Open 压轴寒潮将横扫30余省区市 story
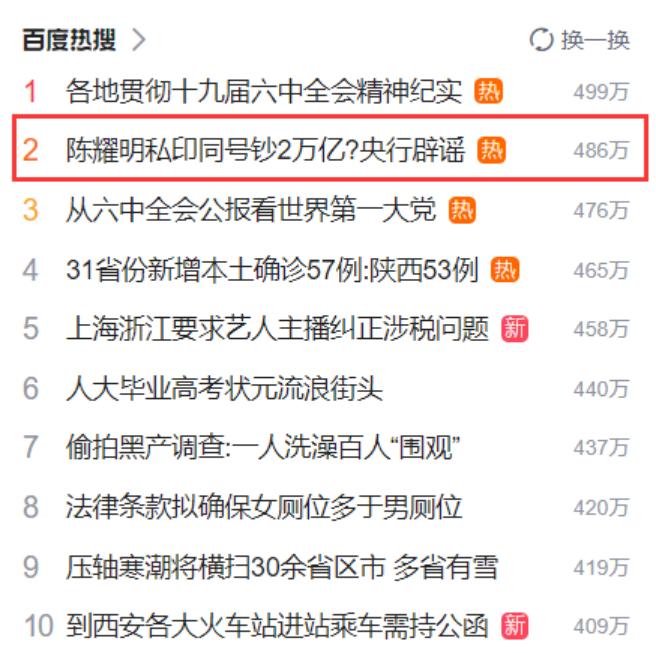Viewport: 656px width, 653px height. (x=282, y=567)
